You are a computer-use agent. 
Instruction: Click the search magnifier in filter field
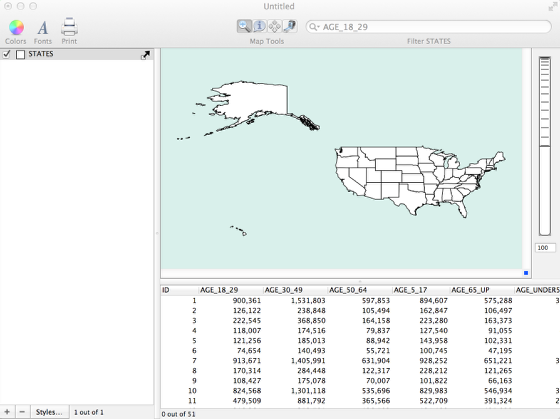(313, 27)
